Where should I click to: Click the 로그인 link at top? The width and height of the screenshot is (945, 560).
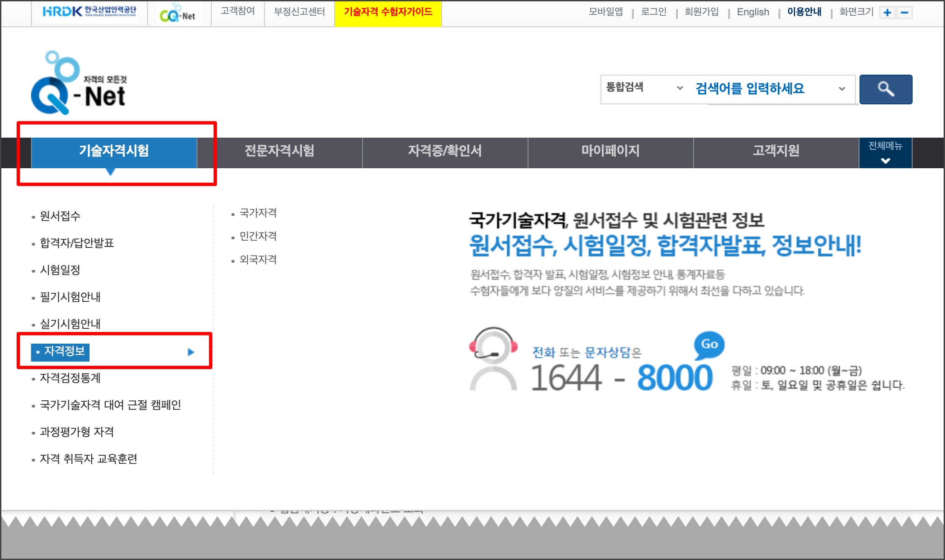(x=653, y=12)
